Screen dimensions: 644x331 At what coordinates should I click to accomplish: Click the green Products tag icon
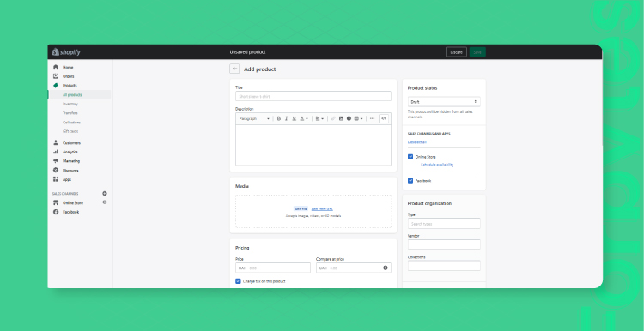(x=56, y=85)
